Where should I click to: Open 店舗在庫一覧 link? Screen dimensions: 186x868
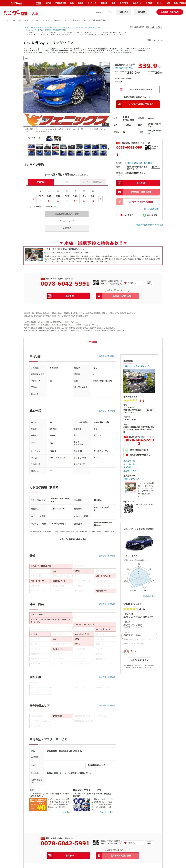click(x=129, y=461)
